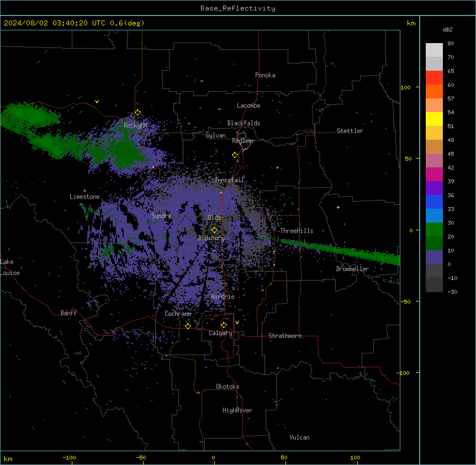Click the -50 tick on bottom axis

141,457
